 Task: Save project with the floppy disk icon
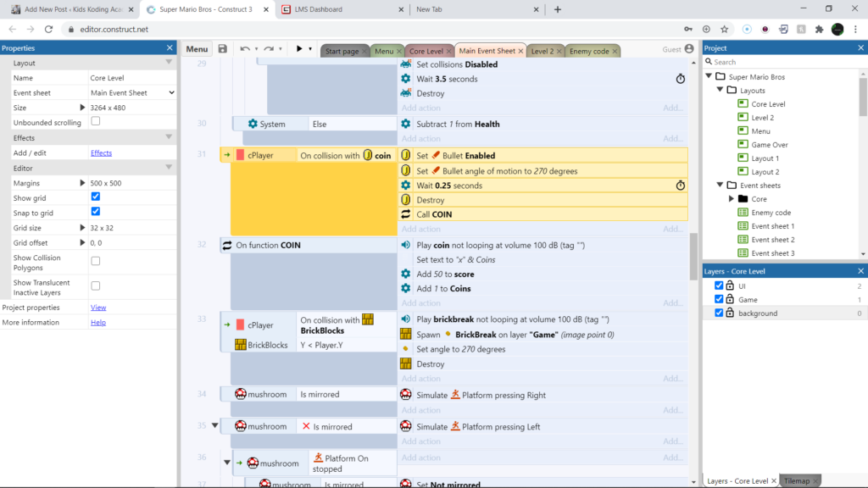(x=223, y=48)
